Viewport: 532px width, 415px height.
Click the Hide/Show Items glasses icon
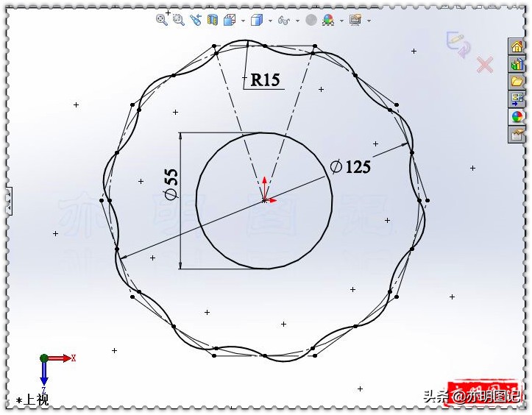pos(283,21)
